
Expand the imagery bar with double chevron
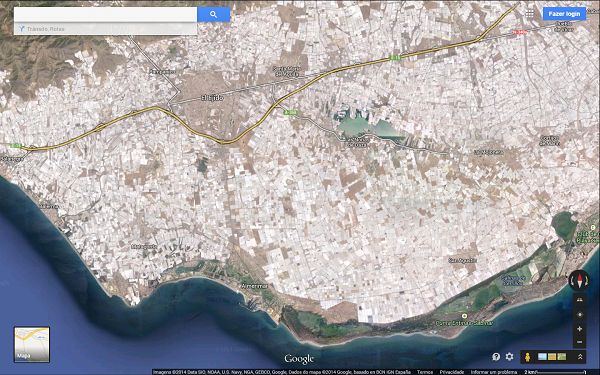pyautogui.click(x=580, y=357)
